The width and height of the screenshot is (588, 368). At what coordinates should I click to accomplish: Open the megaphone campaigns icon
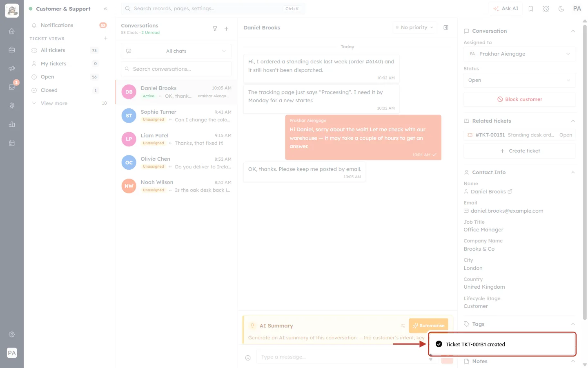point(12,68)
